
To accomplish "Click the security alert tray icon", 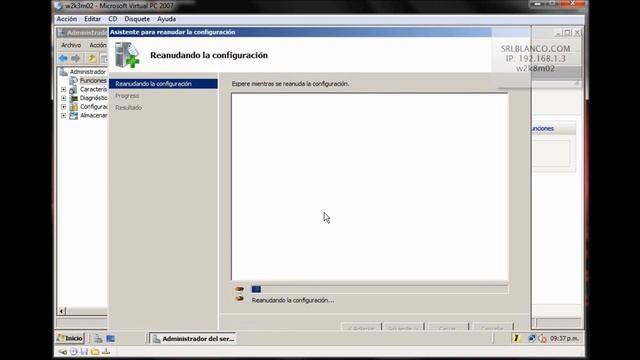I will (x=542, y=338).
